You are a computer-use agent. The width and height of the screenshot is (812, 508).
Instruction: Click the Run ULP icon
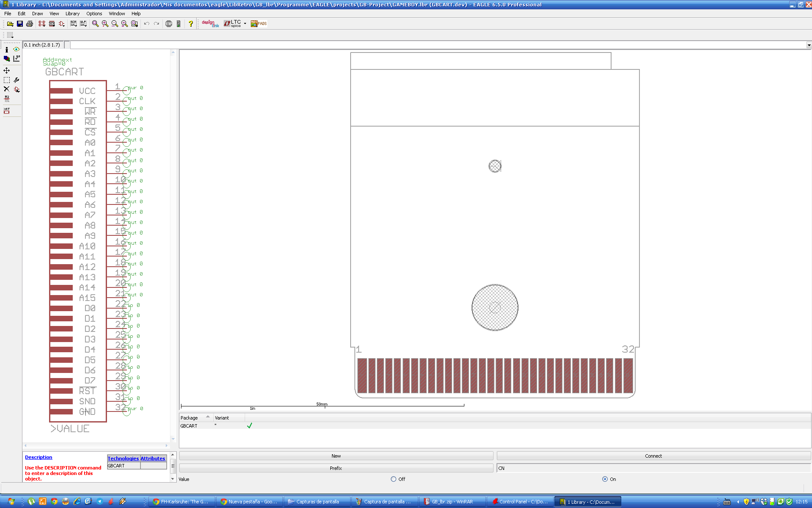tap(83, 24)
